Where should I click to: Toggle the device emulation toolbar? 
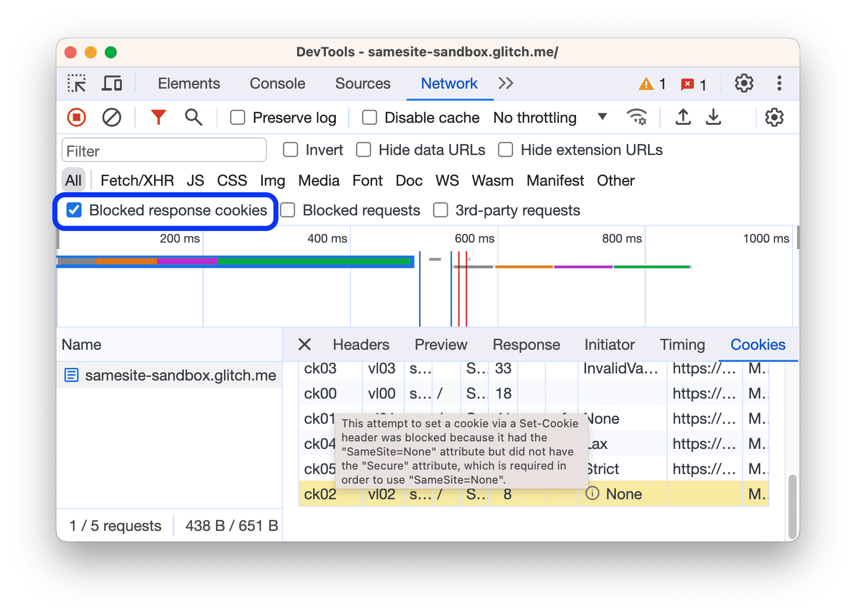point(112,83)
